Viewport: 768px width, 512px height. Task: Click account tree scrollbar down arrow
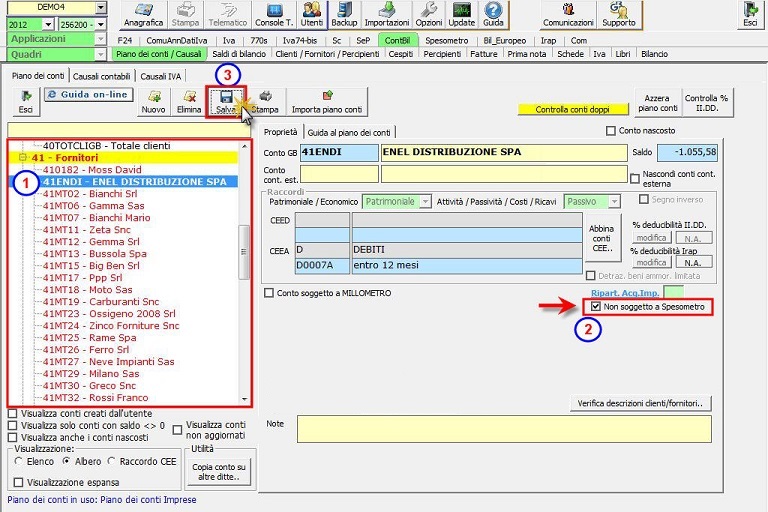pos(244,399)
